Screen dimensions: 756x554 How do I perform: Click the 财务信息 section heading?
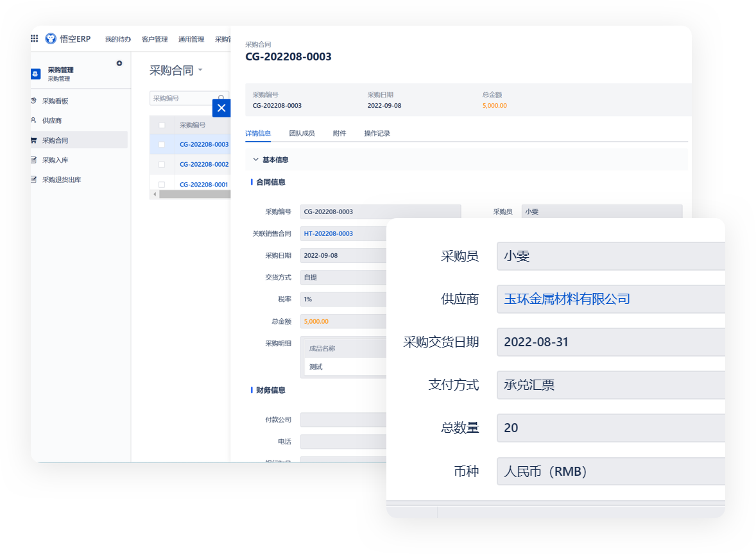pos(270,390)
